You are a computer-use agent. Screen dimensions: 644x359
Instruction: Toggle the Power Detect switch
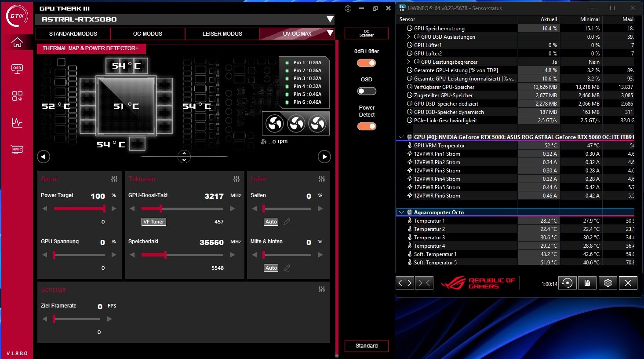[x=367, y=126]
